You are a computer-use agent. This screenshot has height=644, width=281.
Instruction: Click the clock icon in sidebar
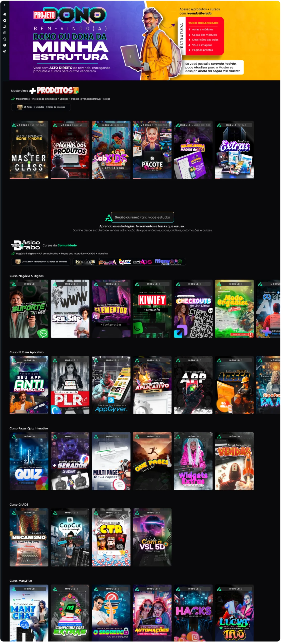[x=5, y=45]
